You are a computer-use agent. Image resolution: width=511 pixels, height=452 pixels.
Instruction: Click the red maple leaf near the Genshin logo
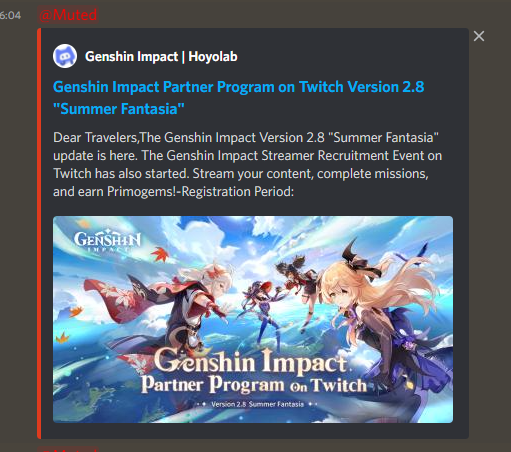pos(161,254)
